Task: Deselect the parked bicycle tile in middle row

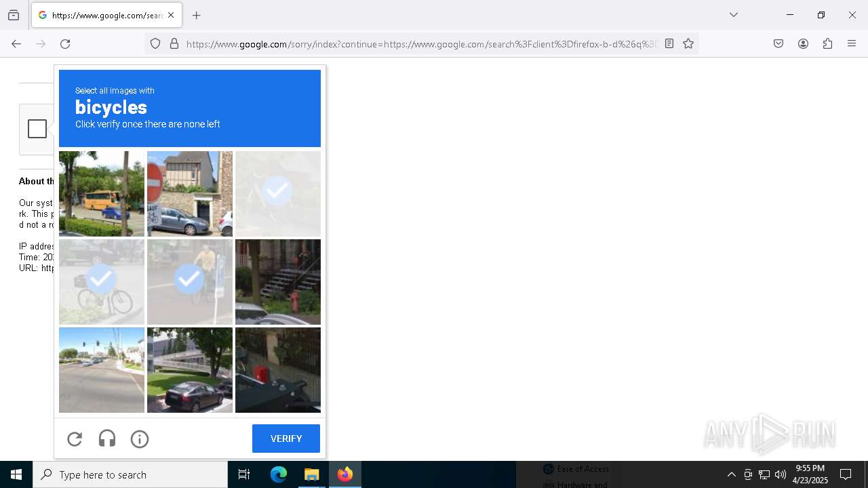Action: [x=102, y=282]
